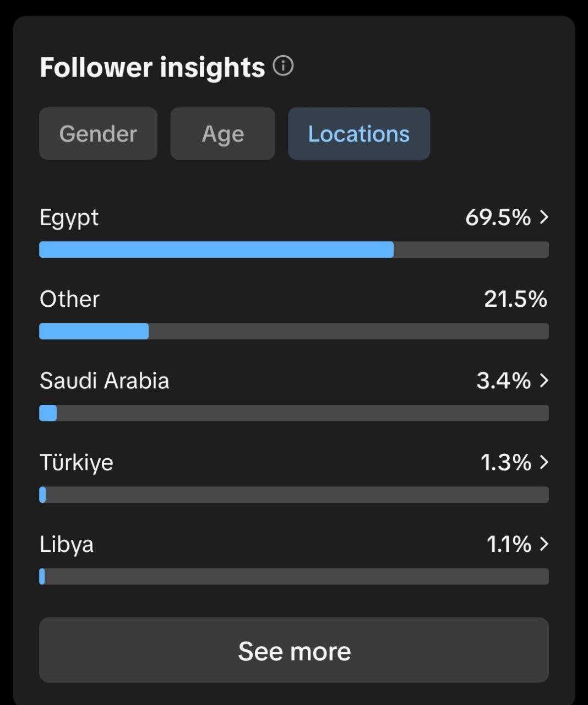
Task: Expand Libya chevron arrow
Action: pyautogui.click(x=544, y=544)
